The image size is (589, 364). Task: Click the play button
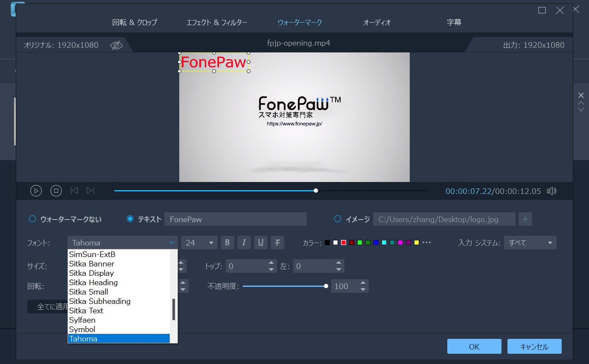tap(36, 191)
